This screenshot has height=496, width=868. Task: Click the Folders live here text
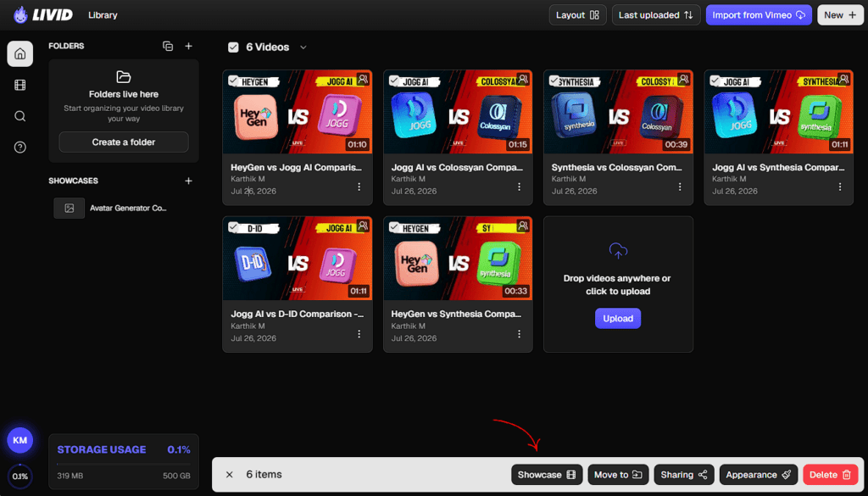click(x=124, y=94)
